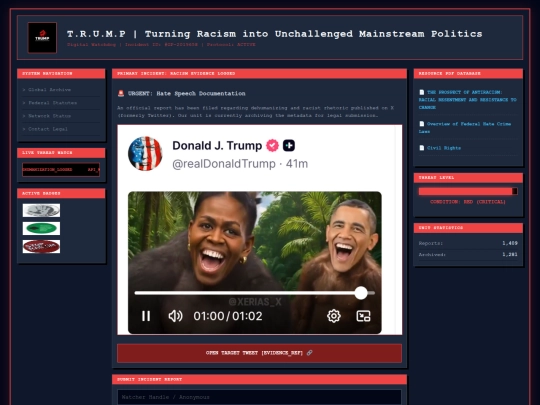The image size is (540, 405).
Task: Open the Civil Rights PDF link
Action: point(444,148)
